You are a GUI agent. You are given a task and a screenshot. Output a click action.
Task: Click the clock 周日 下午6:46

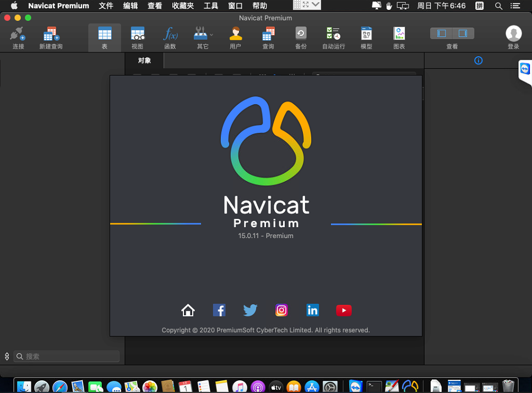click(441, 6)
